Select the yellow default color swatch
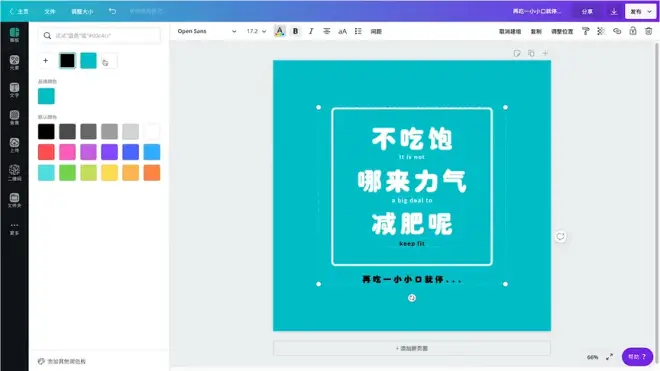Screen dimensions: 660x371 pos(109,173)
